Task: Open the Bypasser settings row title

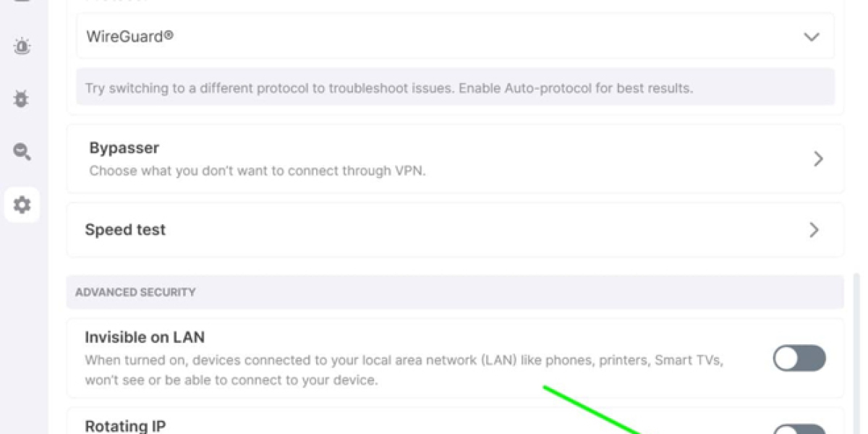Action: click(x=124, y=148)
